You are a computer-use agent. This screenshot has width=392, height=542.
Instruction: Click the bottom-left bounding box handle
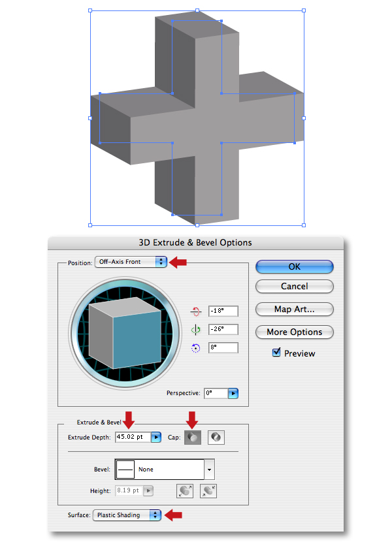(90, 225)
